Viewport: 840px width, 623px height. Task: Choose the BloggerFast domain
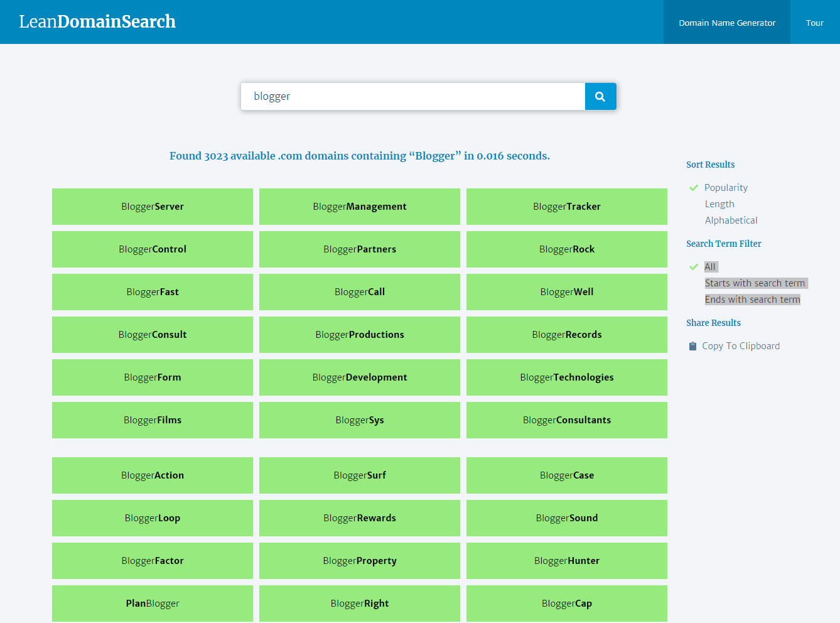[153, 292]
